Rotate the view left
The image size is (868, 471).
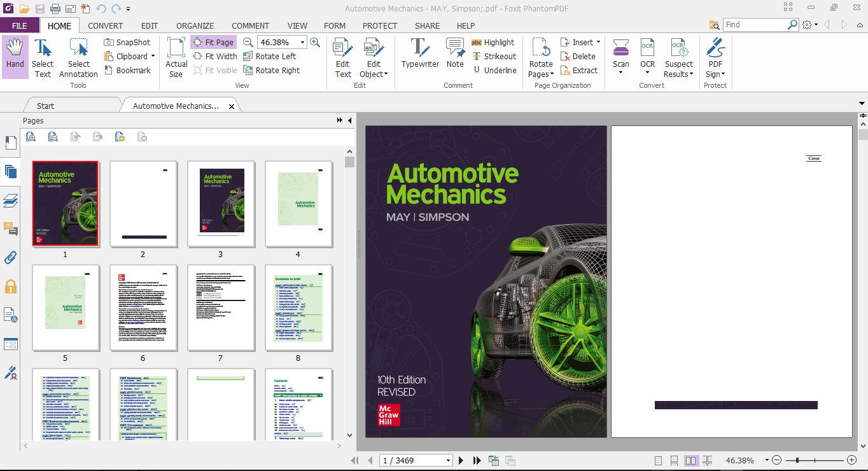(270, 56)
